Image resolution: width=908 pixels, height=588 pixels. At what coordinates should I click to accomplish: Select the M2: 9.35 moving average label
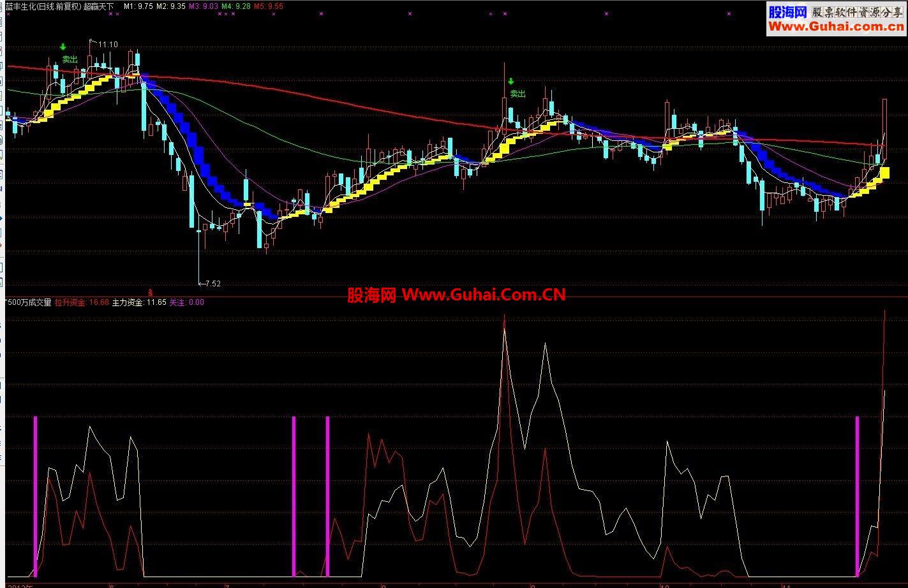coord(170,6)
